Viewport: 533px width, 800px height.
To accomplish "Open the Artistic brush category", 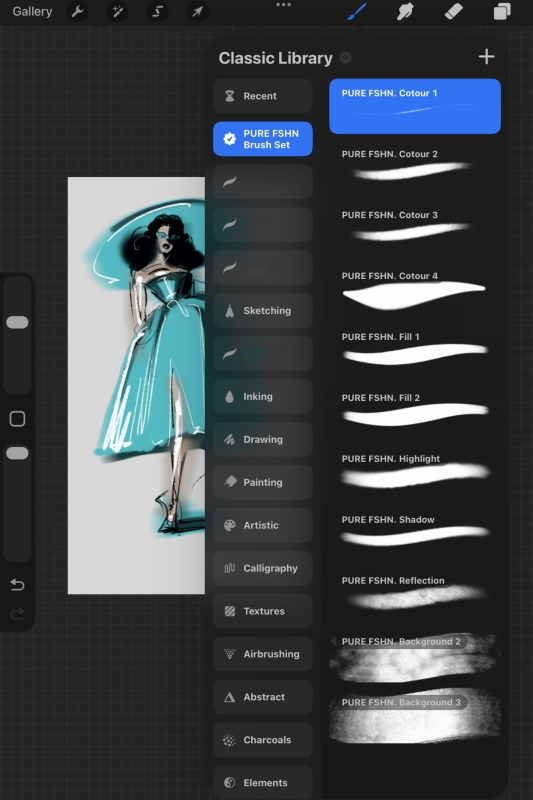I will (x=263, y=525).
